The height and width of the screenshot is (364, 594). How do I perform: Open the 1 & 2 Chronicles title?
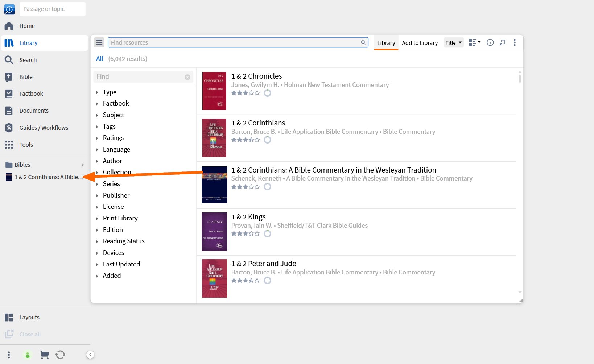point(257,76)
